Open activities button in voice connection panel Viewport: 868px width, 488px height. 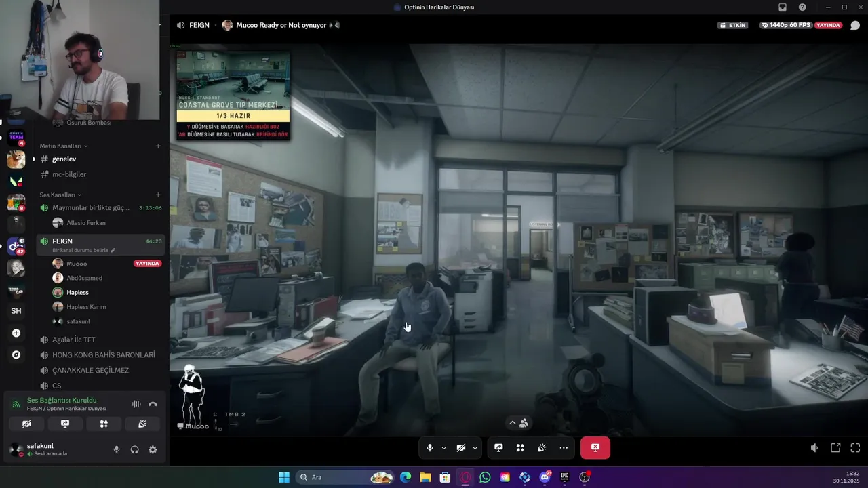click(x=104, y=424)
